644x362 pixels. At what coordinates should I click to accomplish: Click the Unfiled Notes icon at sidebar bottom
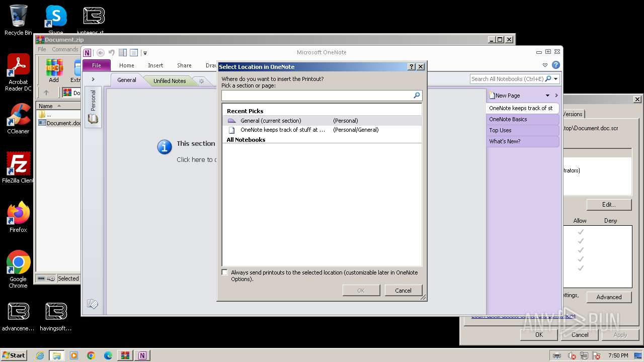(x=93, y=304)
